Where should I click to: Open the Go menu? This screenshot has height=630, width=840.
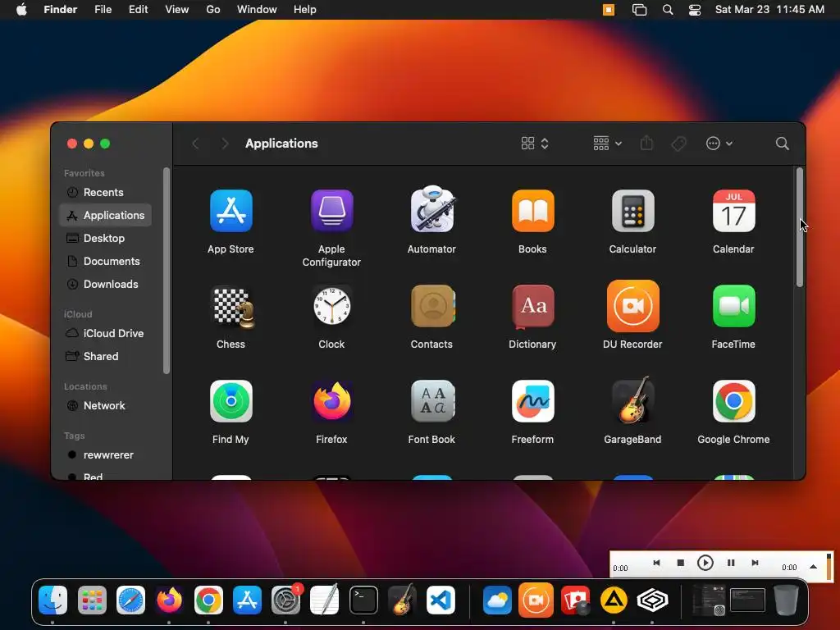[213, 10]
